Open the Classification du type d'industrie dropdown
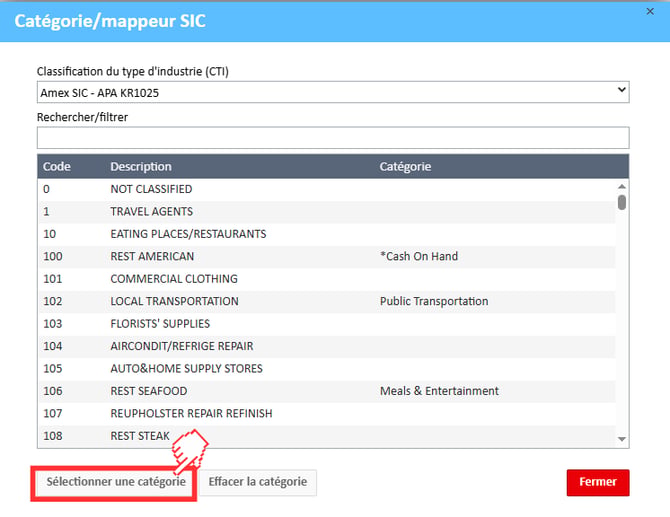Viewport: 670px width, 517px height. (x=333, y=92)
